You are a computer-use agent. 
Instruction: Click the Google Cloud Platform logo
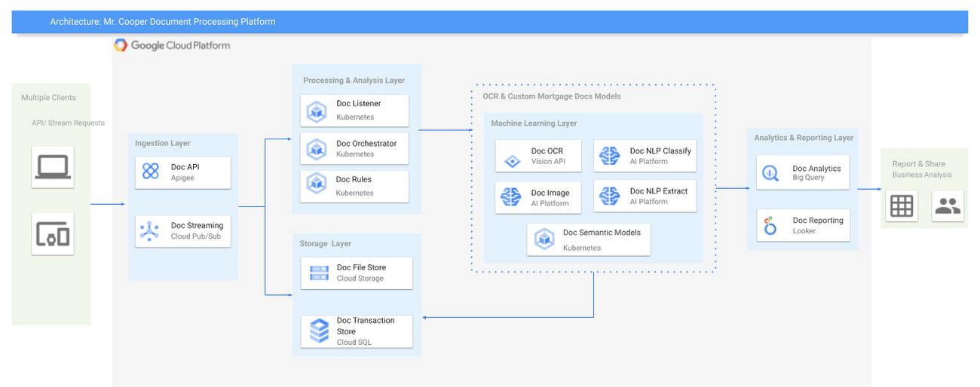click(172, 45)
